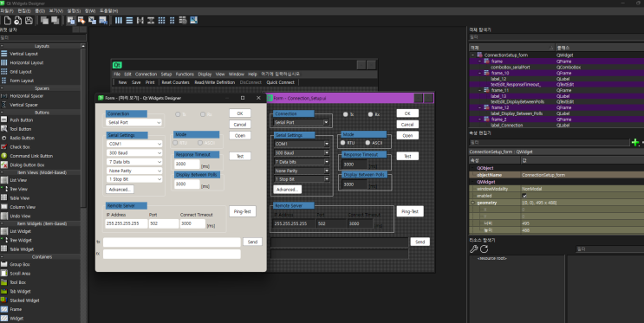Open None Parity dropdown in preview window

pos(134,171)
